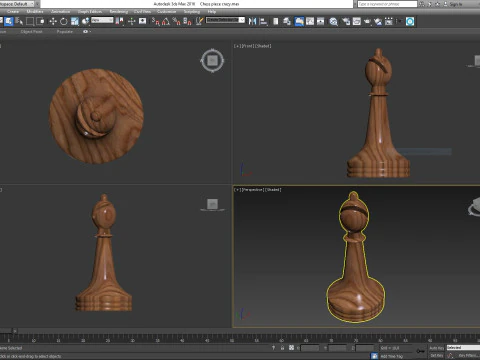The width and height of the screenshot is (480, 360).
Task: Toggle Keyboard Shortcut Override icon
Action: [x=142, y=21]
